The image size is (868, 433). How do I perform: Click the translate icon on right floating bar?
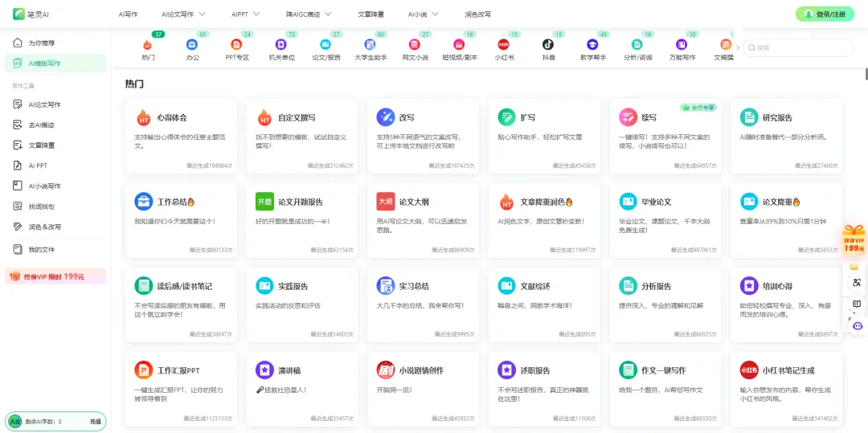click(x=857, y=283)
